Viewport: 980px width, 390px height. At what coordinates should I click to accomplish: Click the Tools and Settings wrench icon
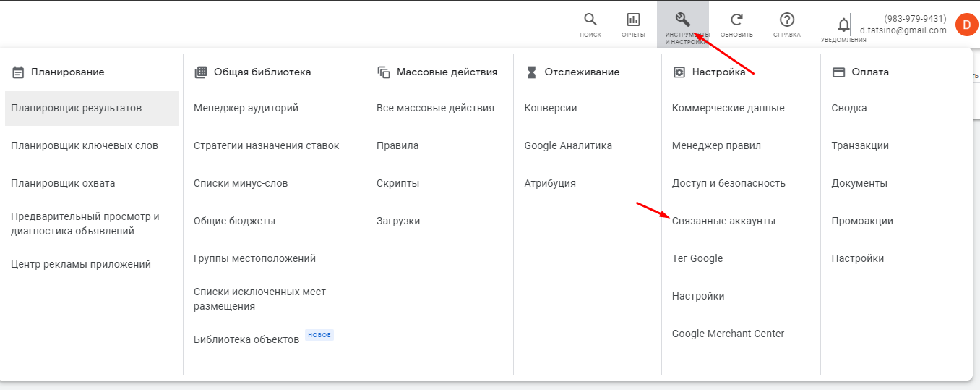(682, 20)
